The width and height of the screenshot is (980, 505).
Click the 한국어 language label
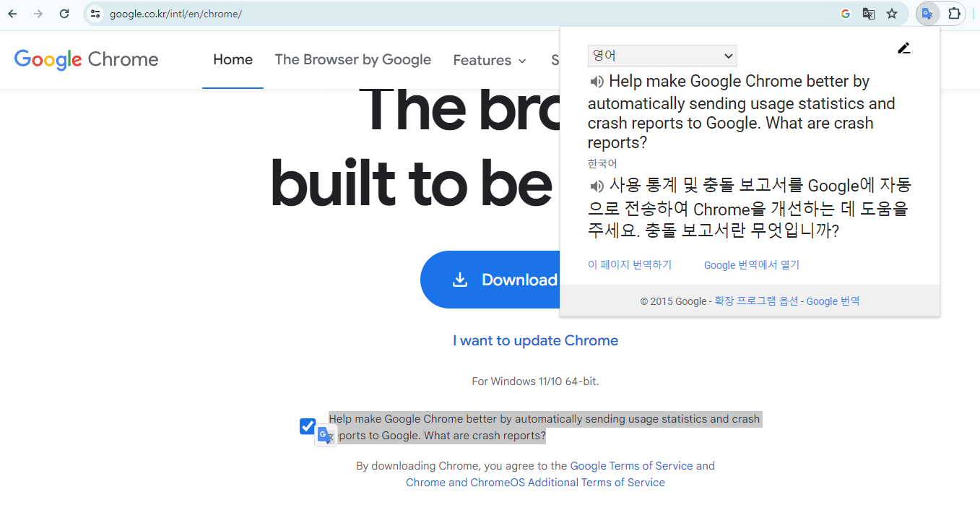[x=602, y=164]
